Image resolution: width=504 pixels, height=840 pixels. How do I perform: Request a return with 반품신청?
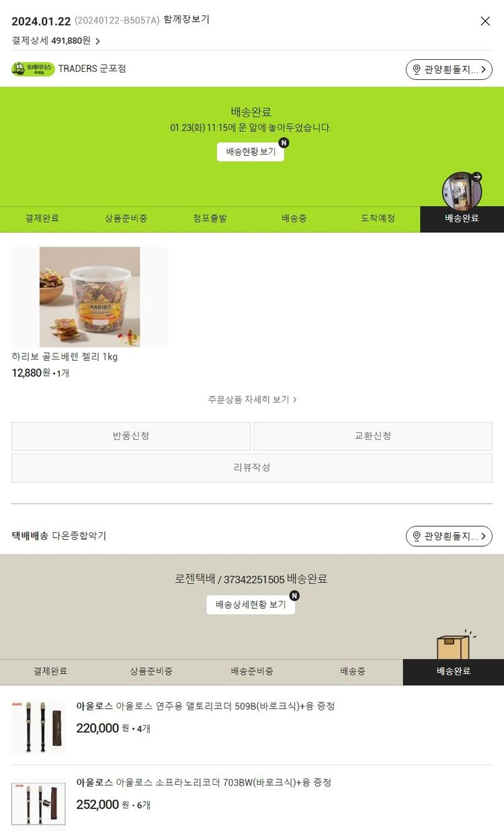(131, 436)
